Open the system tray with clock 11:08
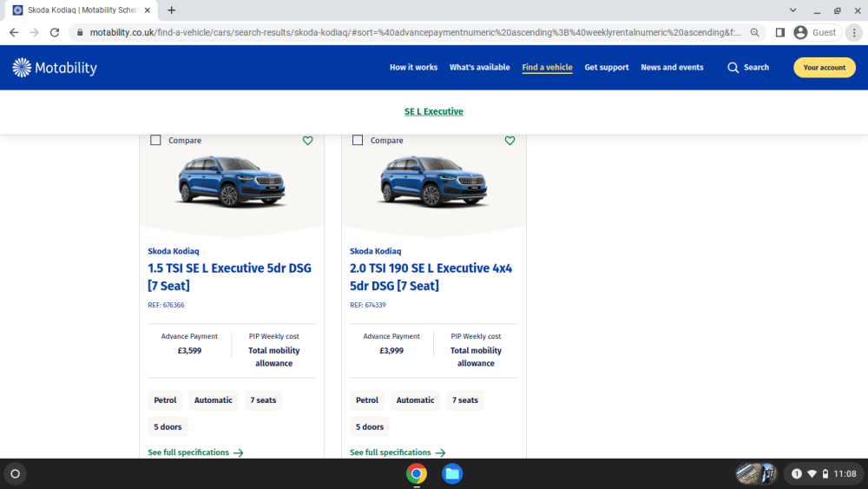 [x=824, y=474]
